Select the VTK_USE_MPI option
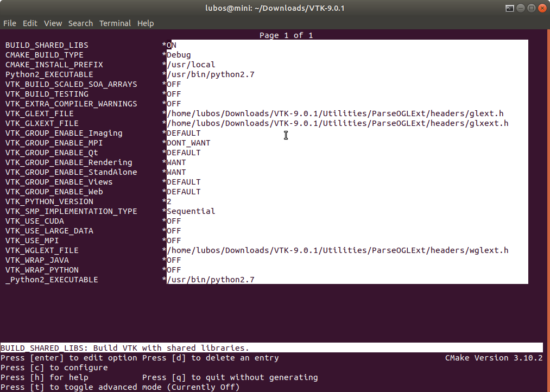This screenshot has width=550, height=392. (x=32, y=241)
